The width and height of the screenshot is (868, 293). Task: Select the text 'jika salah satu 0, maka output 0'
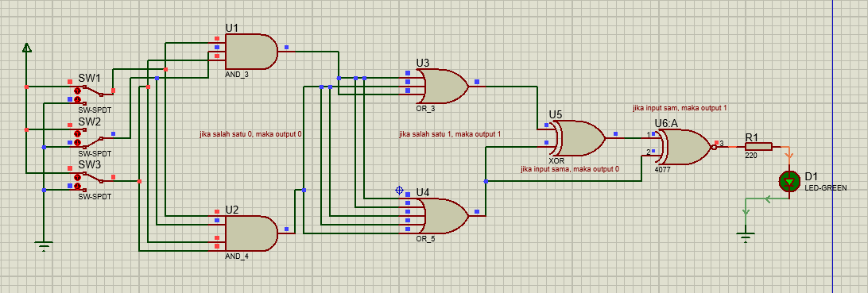coord(250,134)
